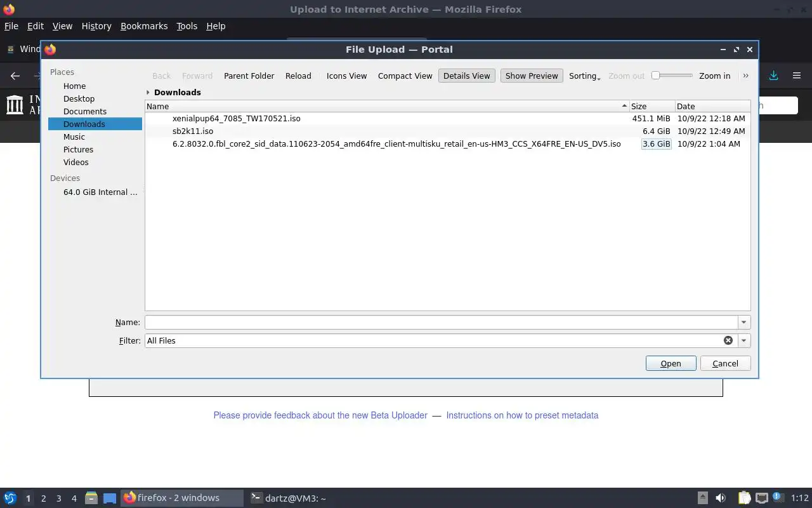Go to Parent Folder

pos(249,76)
